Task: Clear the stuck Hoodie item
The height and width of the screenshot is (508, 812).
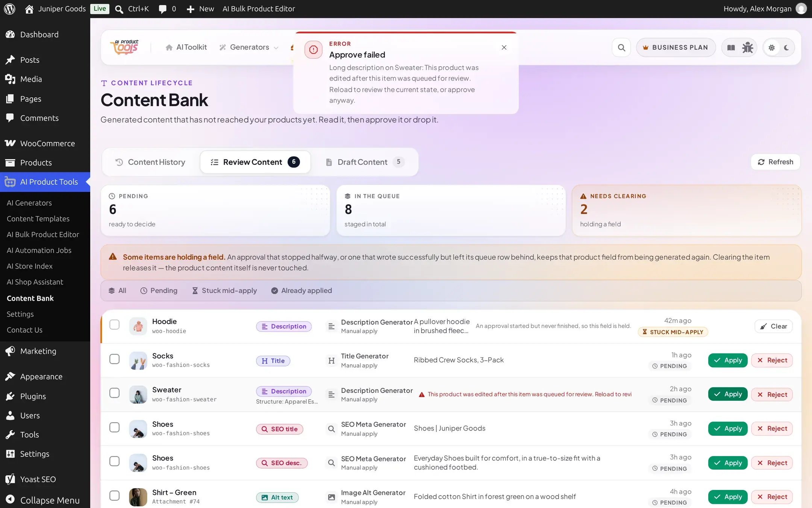Action: 773,327
